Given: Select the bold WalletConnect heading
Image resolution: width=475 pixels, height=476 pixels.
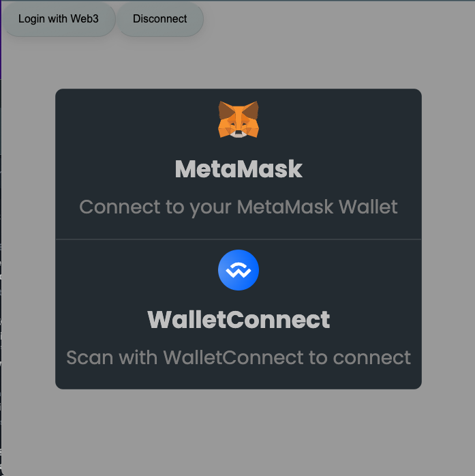Looking at the screenshot, I should 239,319.
